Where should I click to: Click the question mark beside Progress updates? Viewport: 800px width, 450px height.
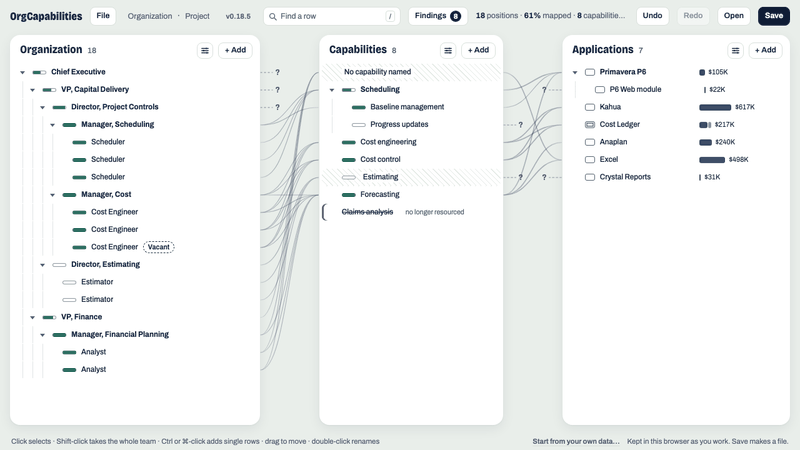(x=520, y=125)
